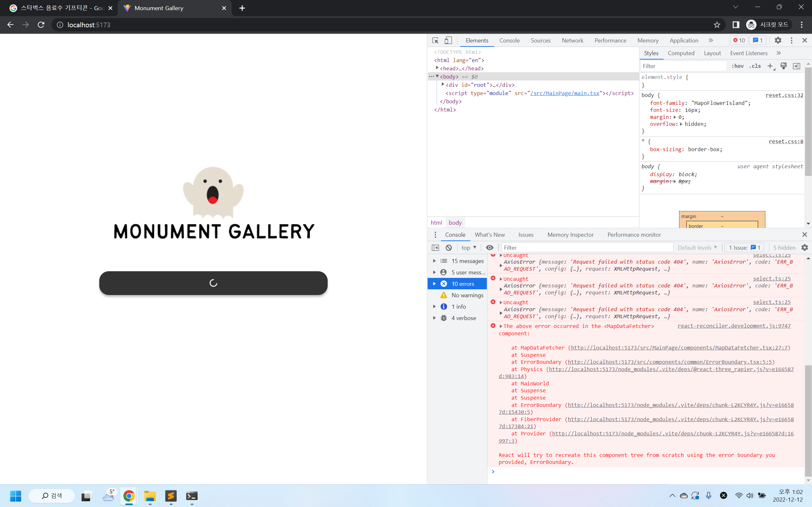Screen dimensions: 812x507
Task: Clear the console with the block icon
Action: (449, 247)
